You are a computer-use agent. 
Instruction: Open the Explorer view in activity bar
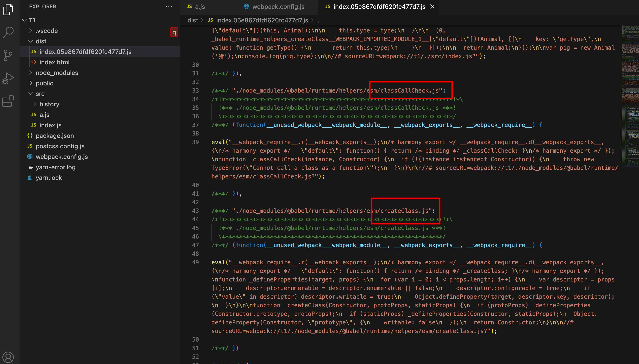coord(8,9)
